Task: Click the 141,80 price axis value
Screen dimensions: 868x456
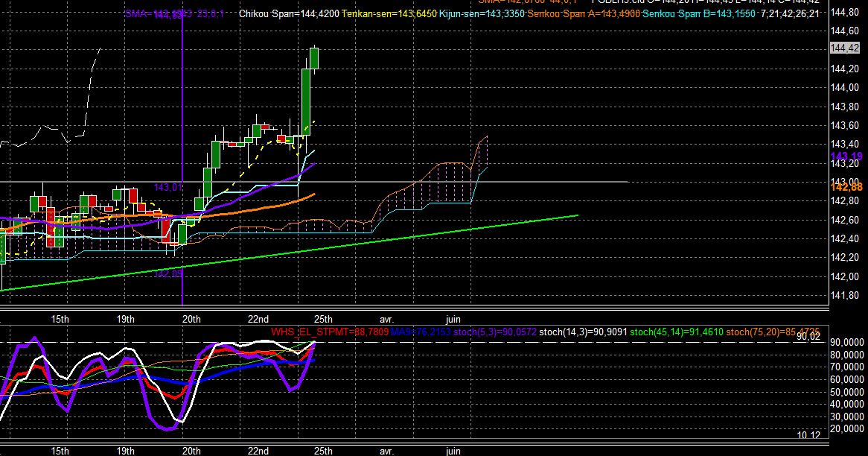Action: (845, 295)
